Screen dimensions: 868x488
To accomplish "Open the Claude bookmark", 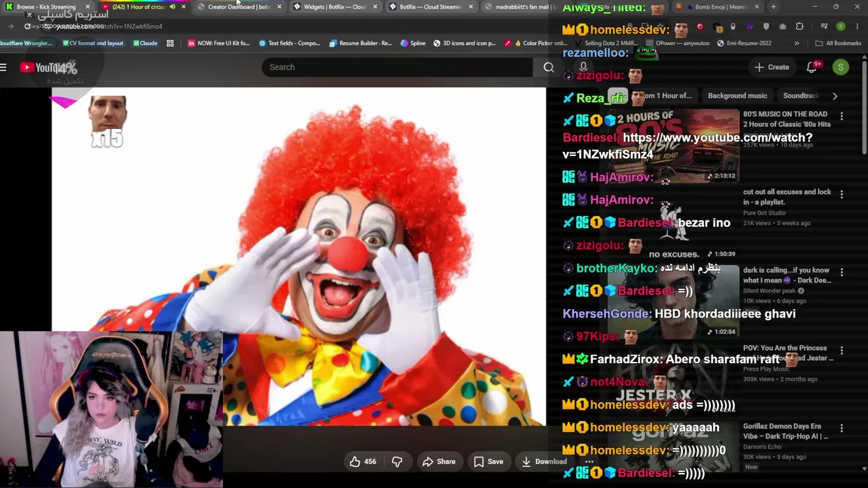I will (x=145, y=43).
